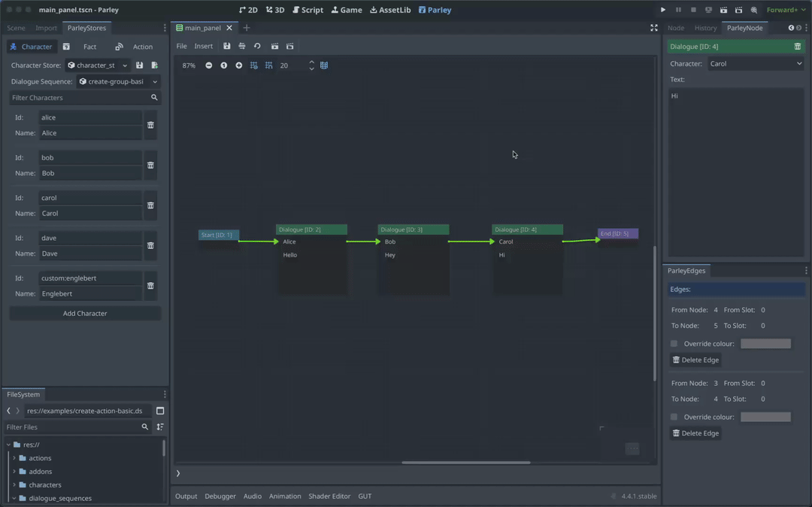The image size is (812, 507).
Task: Open the Character Store dropdown
Action: (98, 65)
